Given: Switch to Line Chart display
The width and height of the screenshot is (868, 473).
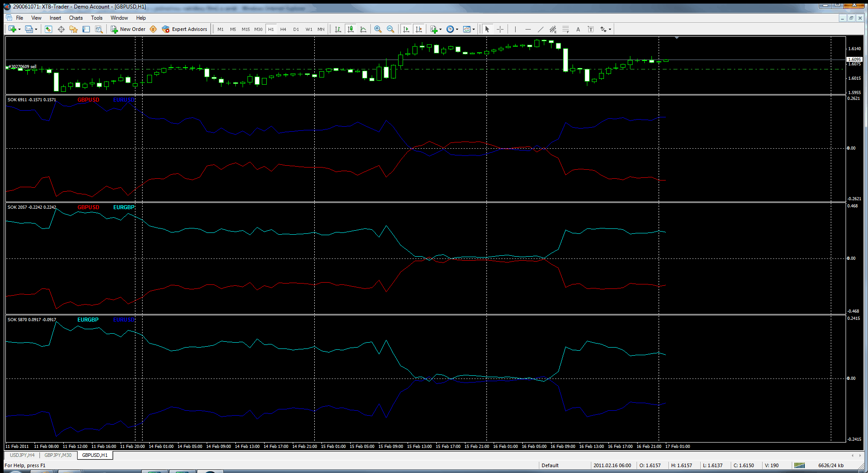Looking at the screenshot, I should coord(363,29).
